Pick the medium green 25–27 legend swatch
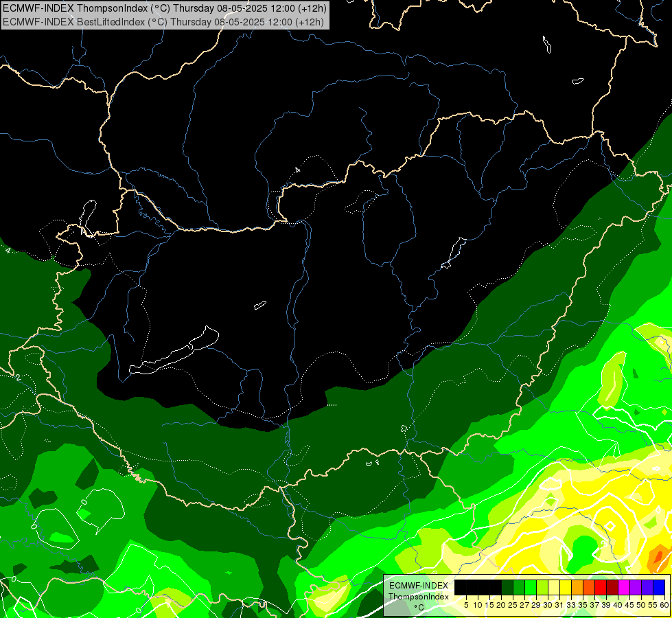 (x=519, y=587)
